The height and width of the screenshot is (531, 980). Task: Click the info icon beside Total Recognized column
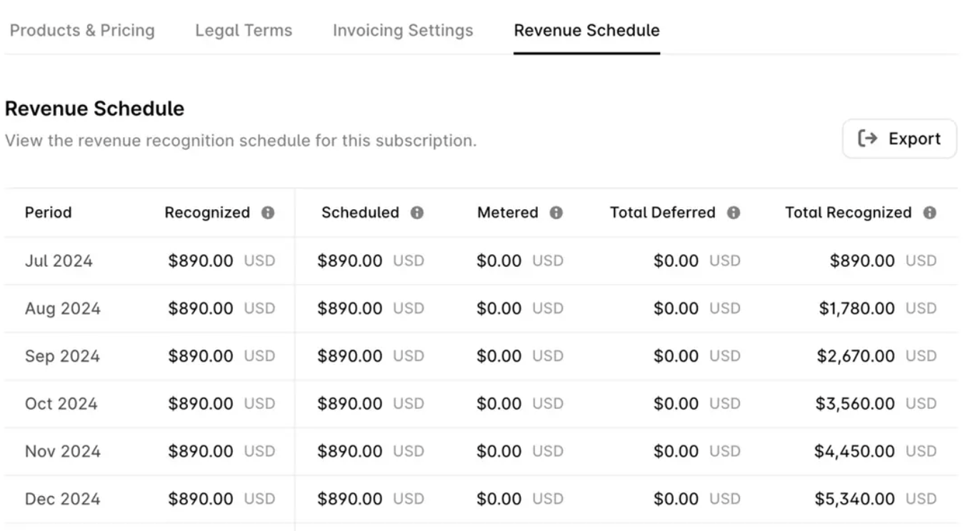point(929,212)
